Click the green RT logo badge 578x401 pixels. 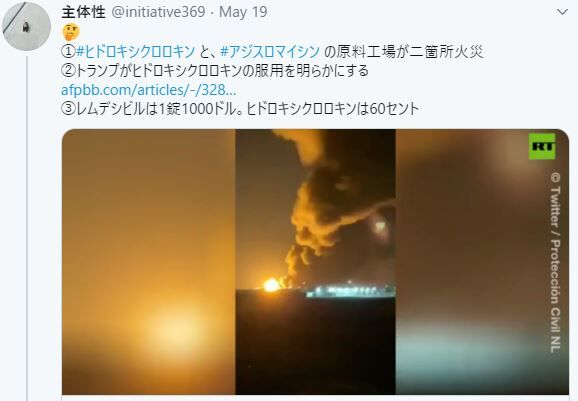click(x=542, y=146)
